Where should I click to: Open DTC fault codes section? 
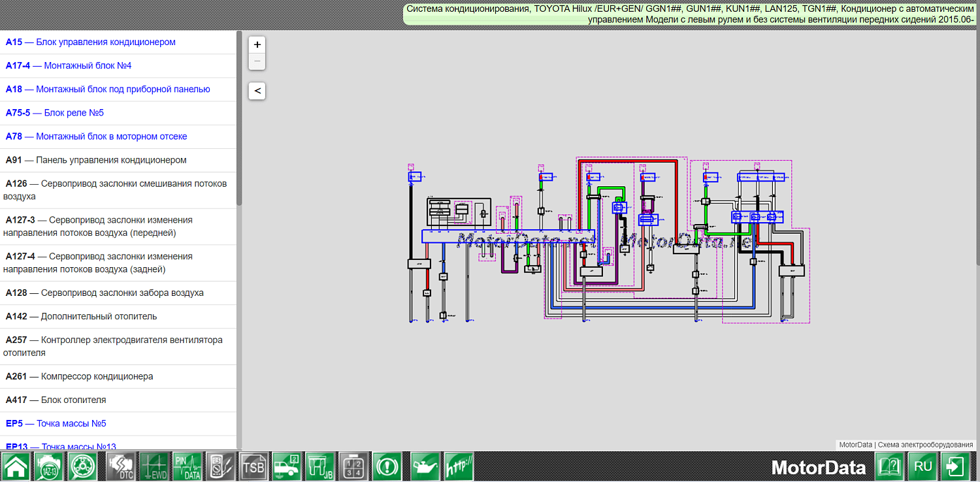(x=120, y=467)
